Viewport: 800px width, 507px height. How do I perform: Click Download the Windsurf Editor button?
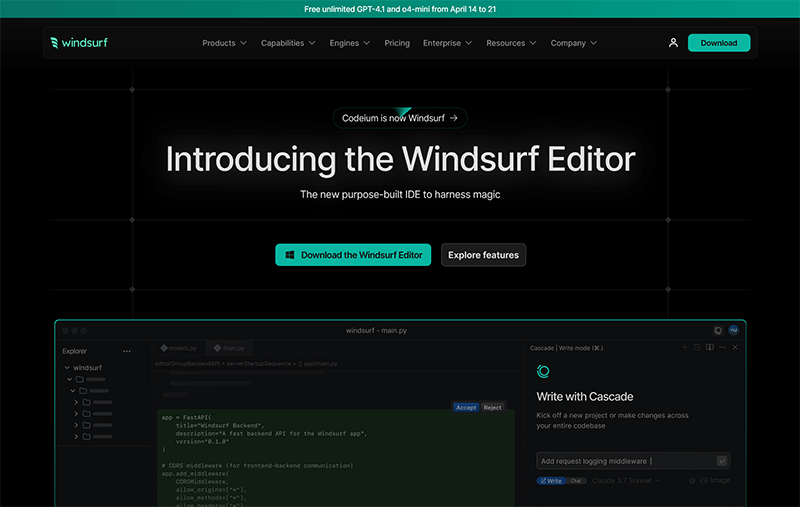point(353,255)
